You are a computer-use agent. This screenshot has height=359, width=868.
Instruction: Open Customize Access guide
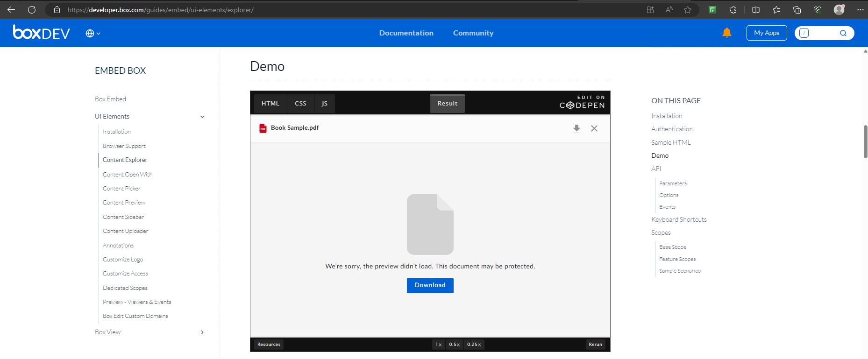(x=125, y=274)
